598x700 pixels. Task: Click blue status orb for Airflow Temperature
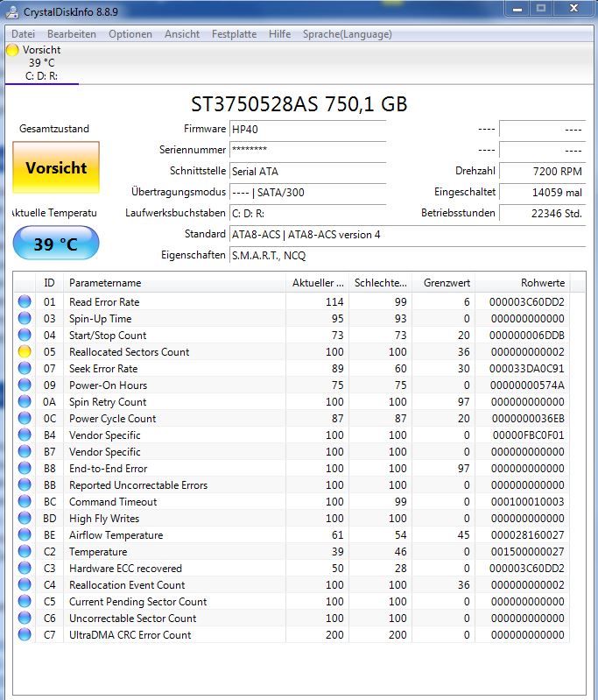tap(25, 534)
